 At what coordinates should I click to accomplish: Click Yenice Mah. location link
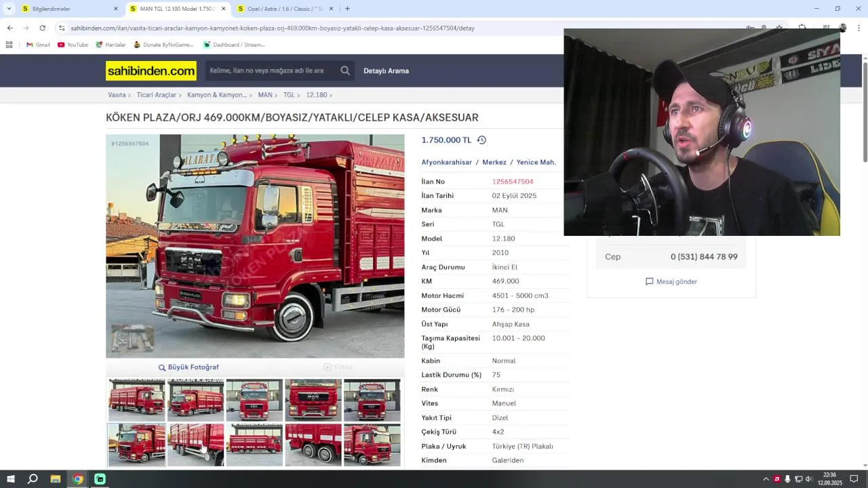point(536,162)
